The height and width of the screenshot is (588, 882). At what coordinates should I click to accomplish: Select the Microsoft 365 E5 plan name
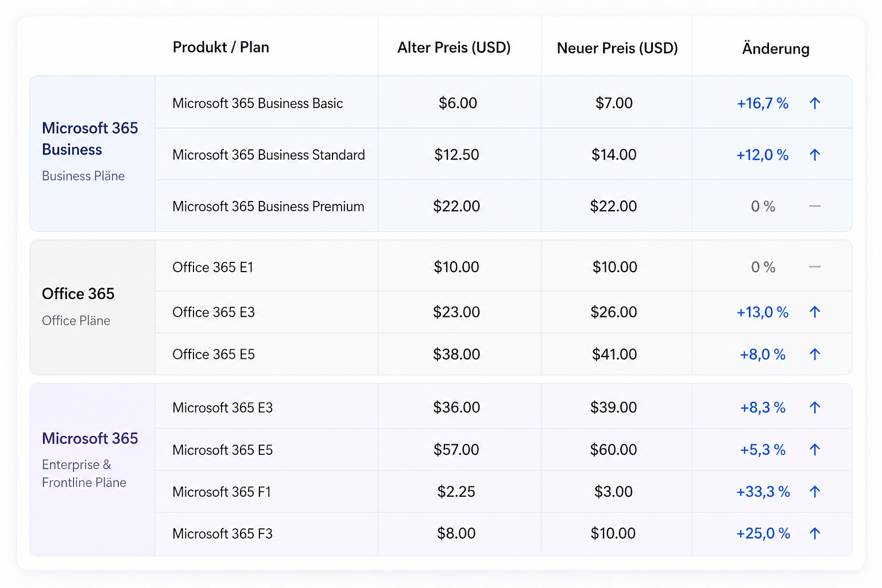tap(222, 450)
